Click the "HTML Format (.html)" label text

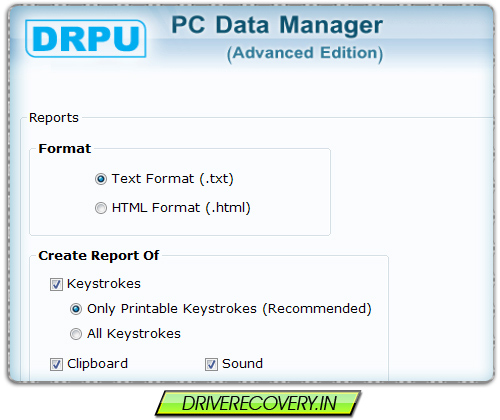(x=181, y=208)
